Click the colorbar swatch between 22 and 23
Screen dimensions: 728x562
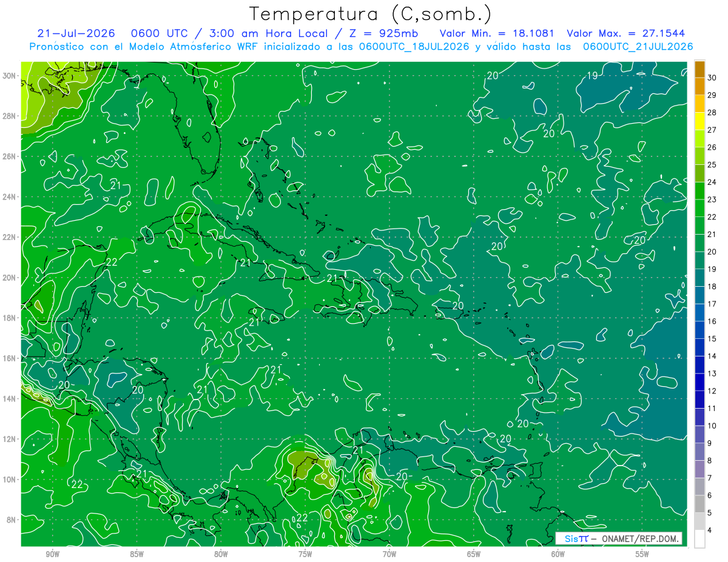point(699,208)
